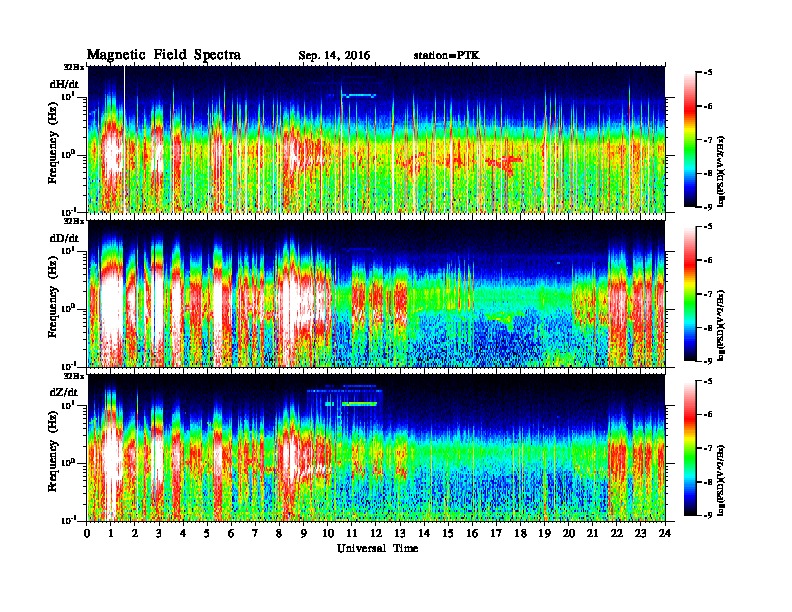Click the dD/dt color scale bar
Image resolution: width=792 pixels, height=612 pixels.
(x=689, y=293)
